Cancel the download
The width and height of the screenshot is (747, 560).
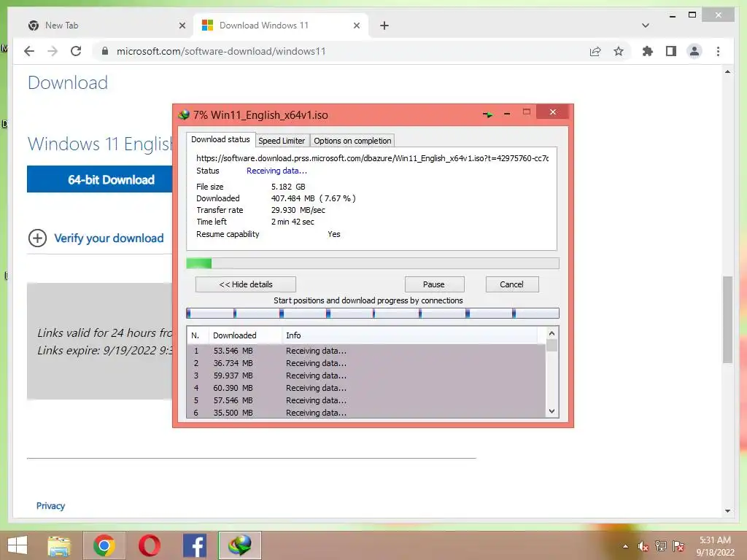point(512,284)
